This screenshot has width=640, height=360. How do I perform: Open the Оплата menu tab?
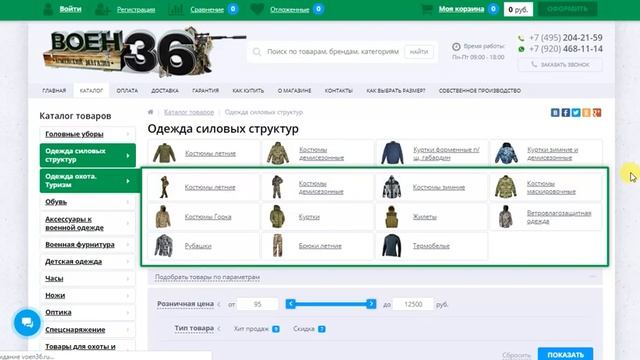[x=127, y=91]
